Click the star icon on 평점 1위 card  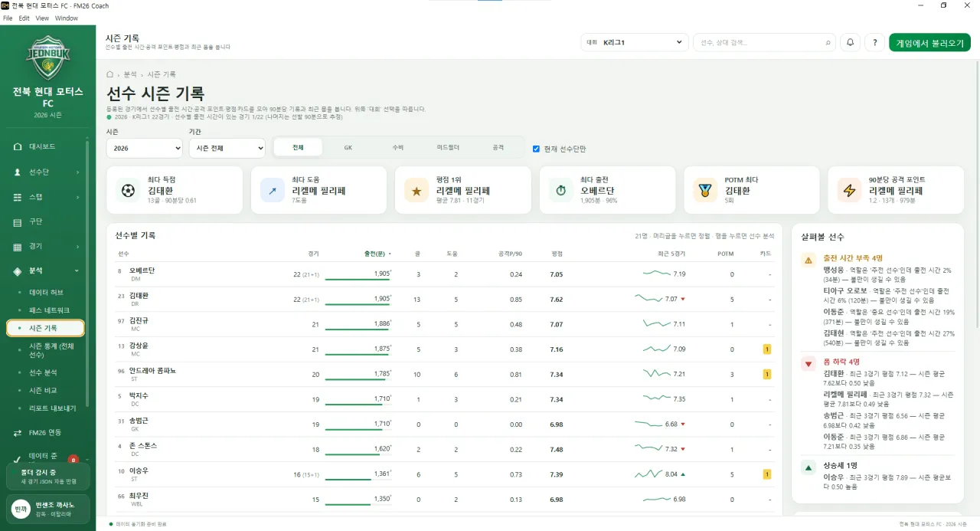click(416, 190)
